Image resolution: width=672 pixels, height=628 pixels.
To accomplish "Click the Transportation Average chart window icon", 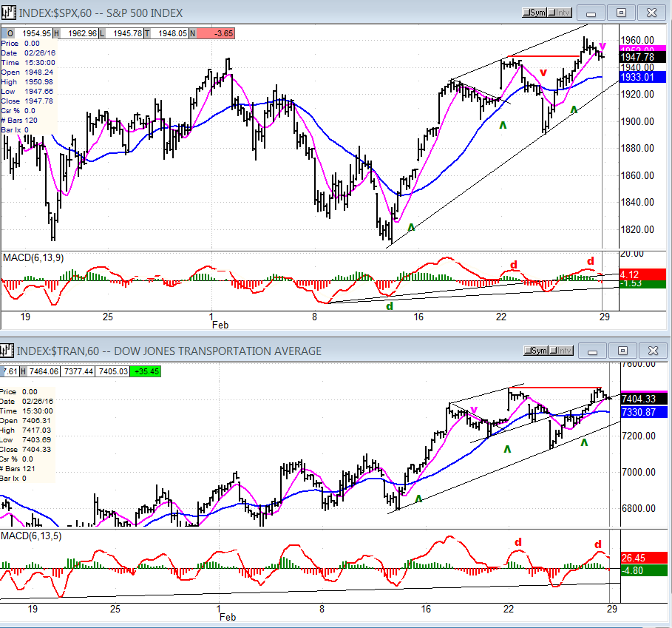I will pos(7,351).
